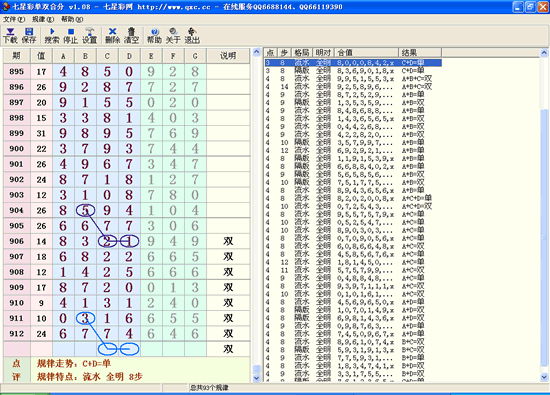Click the 保存 save toolbar icon
This screenshot has width=550, height=395.
pos(29,36)
